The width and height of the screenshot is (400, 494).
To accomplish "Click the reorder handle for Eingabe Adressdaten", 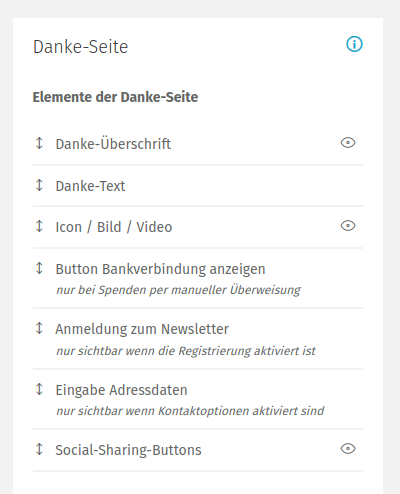I will 39,389.
